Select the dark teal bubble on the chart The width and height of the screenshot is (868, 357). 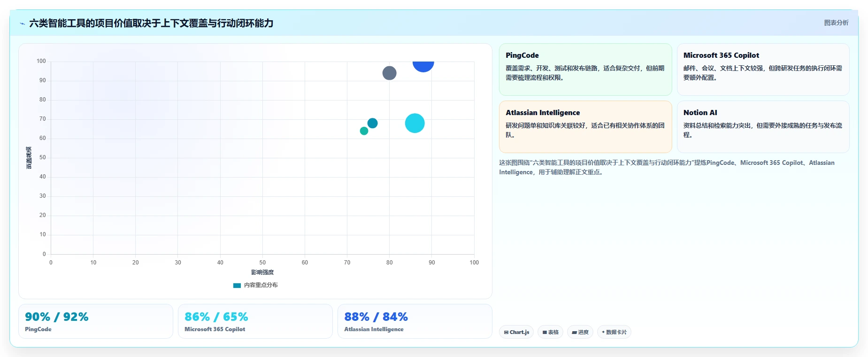pos(372,123)
